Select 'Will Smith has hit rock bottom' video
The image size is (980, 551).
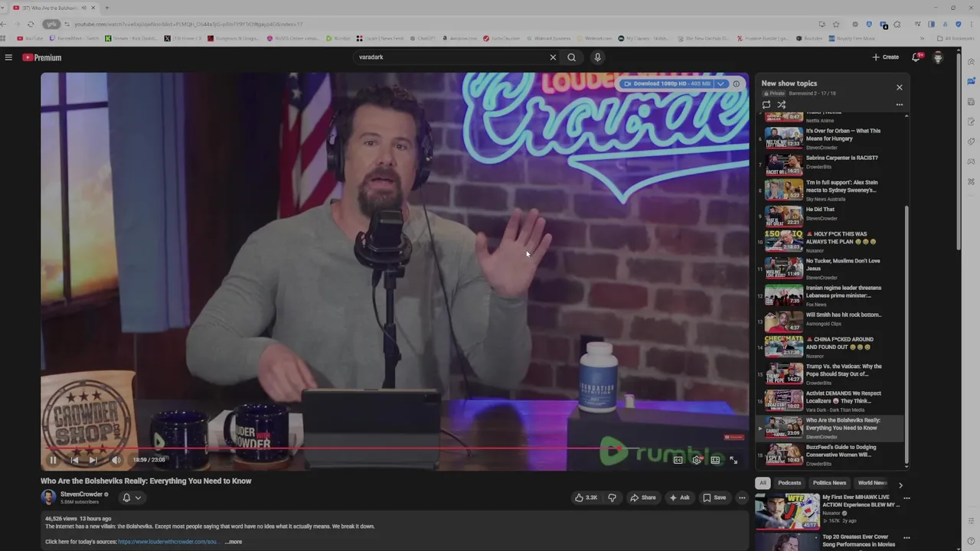pos(831,320)
